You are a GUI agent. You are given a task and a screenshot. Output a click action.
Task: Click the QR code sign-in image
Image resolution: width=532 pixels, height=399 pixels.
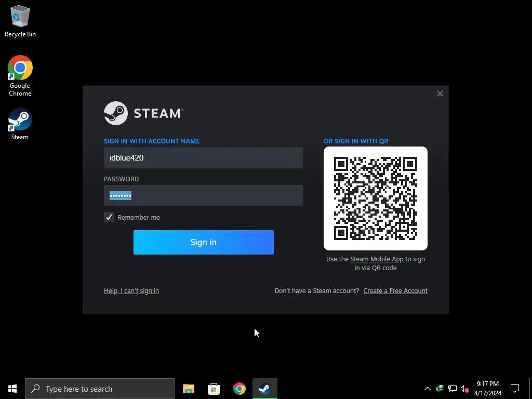coord(376,198)
